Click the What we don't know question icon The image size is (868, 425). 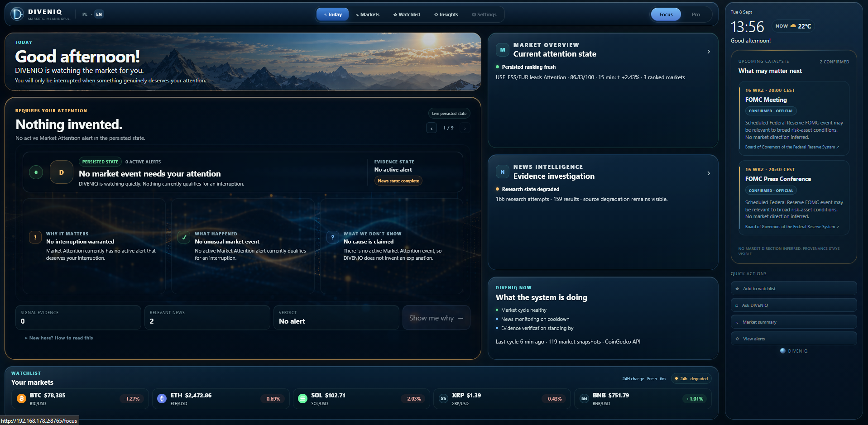coord(333,237)
